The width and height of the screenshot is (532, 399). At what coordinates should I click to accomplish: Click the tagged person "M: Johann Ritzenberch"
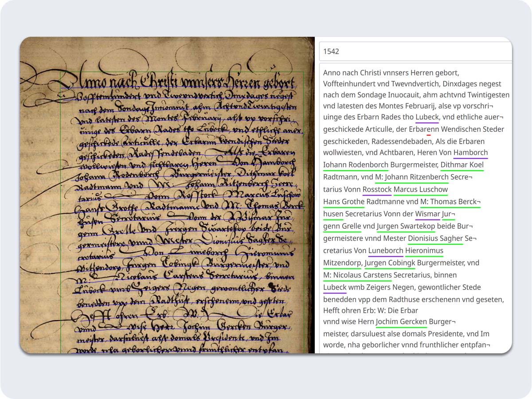coord(411,177)
